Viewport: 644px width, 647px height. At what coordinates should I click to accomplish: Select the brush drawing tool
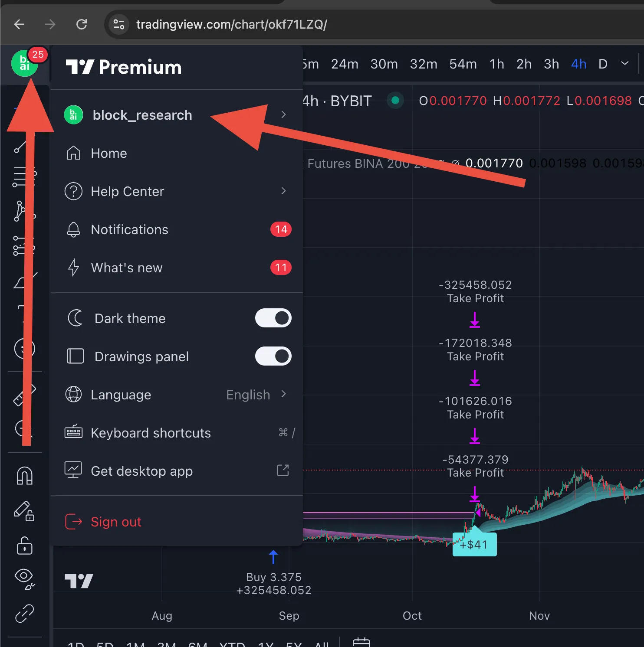click(x=24, y=282)
